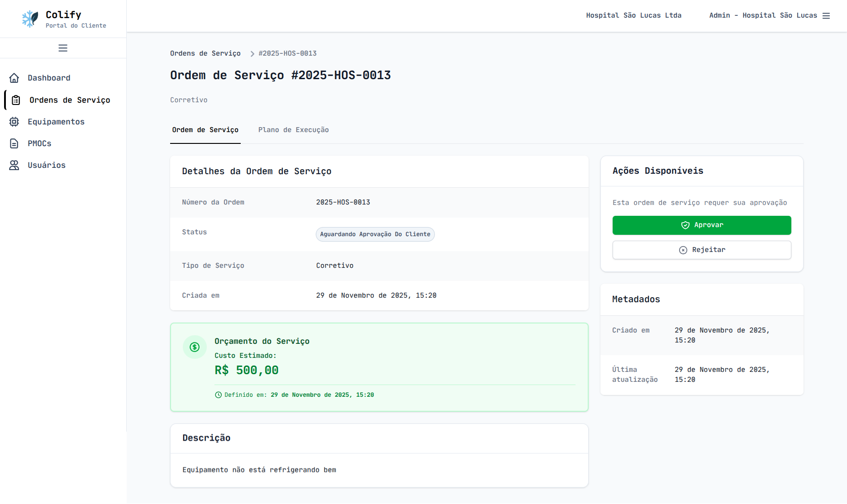Click the PMOCs document icon
Screen dimensions: 847x504
pos(14,143)
